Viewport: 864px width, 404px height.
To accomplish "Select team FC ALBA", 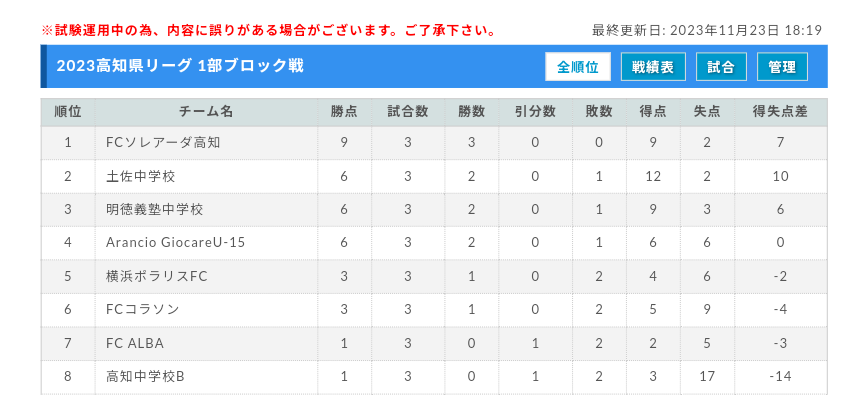I will click(135, 343).
